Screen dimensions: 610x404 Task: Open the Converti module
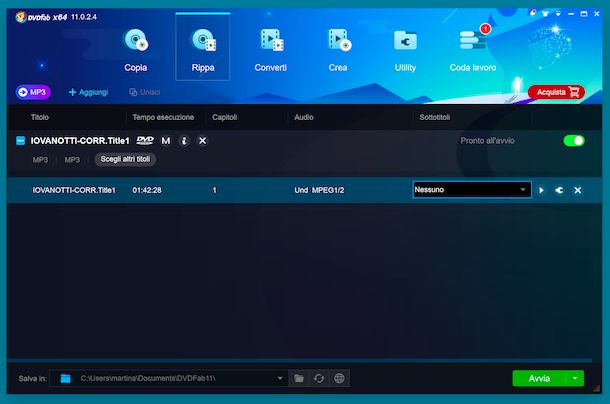[271, 49]
